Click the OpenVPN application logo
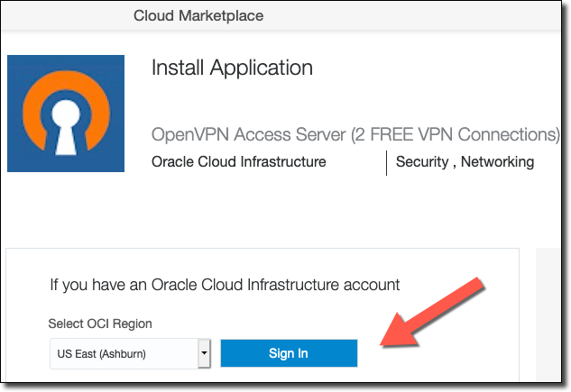This screenshot has height=392, width=571. tap(66, 114)
